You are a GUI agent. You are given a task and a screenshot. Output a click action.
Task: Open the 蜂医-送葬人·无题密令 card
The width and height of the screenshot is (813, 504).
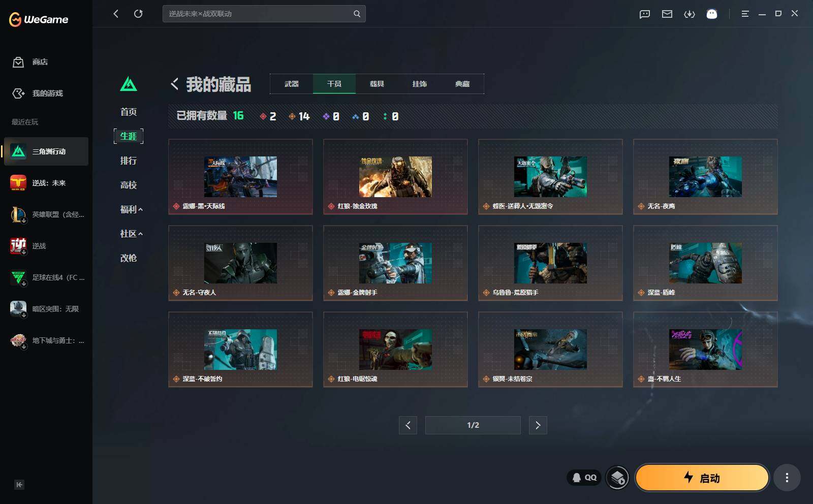(550, 177)
